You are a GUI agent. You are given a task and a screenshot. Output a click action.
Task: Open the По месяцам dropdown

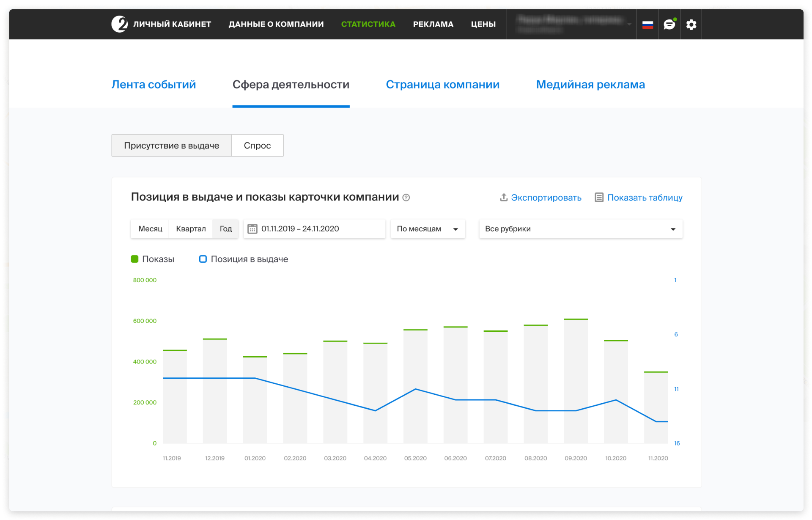428,229
